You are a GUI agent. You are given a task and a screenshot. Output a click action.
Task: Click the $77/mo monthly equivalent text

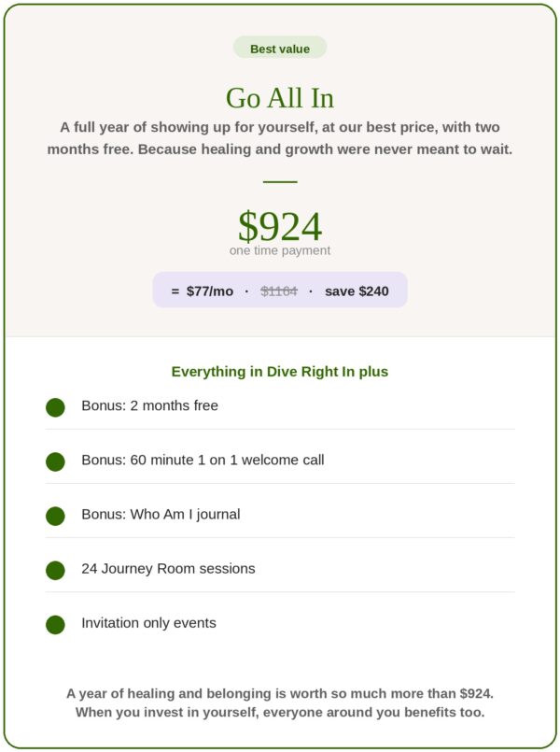click(x=210, y=291)
